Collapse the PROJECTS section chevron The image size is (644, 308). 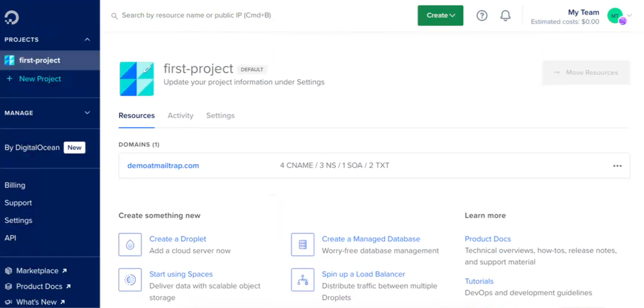87,39
